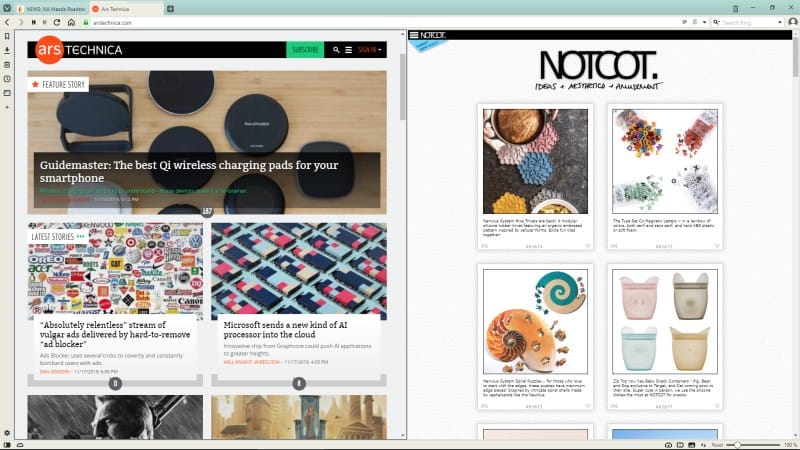Open the Nervous System trivets image

[x=535, y=161]
